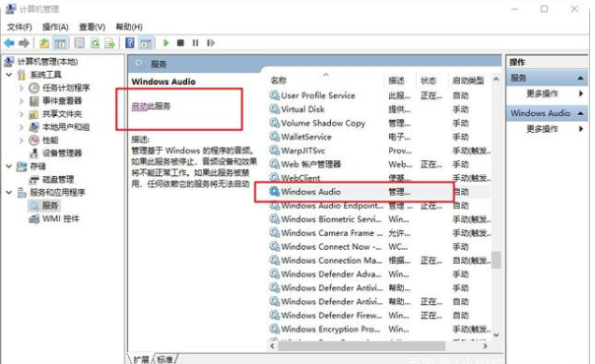Click the Back arrow toolbar icon
This screenshot has width=595, height=364.
10,43
